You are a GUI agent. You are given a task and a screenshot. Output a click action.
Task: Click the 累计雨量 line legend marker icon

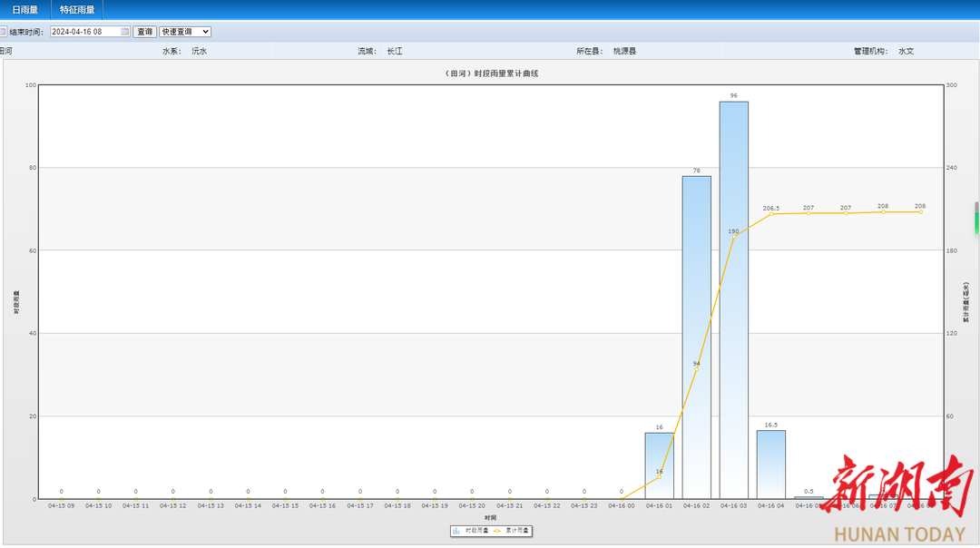[497, 531]
